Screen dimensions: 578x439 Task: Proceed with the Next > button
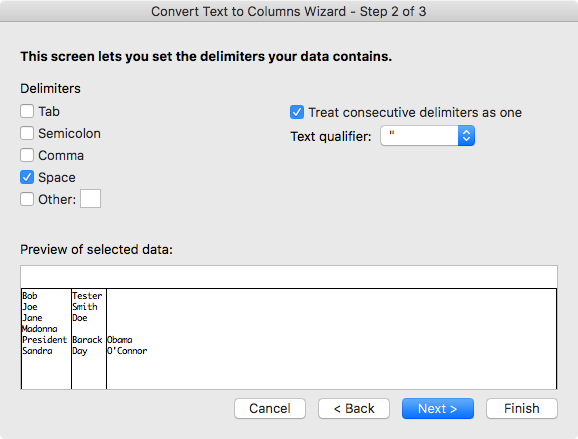point(438,408)
